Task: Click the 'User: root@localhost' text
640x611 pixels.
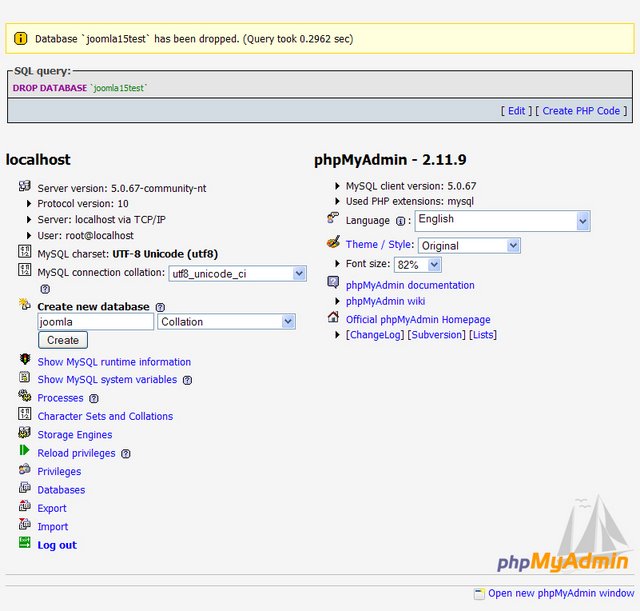Action: click(x=85, y=236)
